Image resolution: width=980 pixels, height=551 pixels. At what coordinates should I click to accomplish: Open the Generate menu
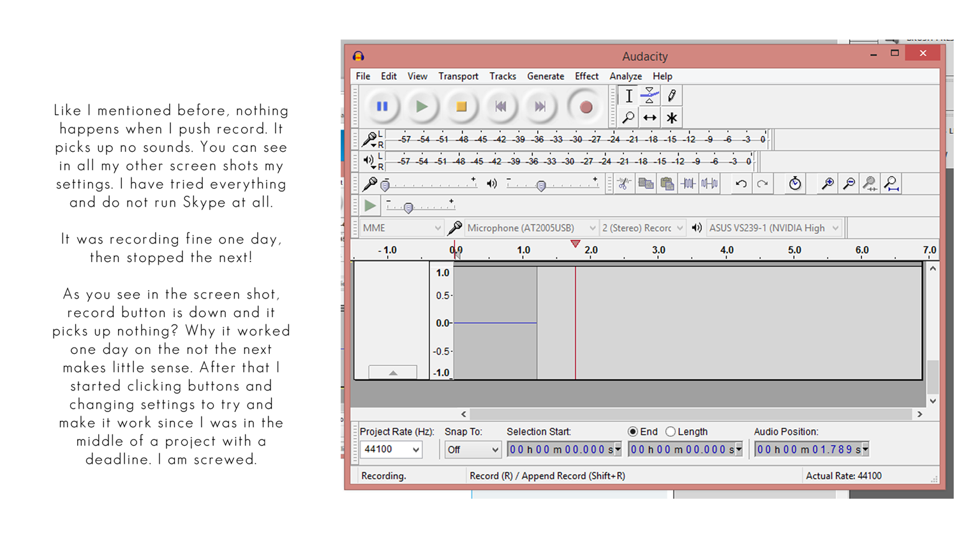pos(546,76)
